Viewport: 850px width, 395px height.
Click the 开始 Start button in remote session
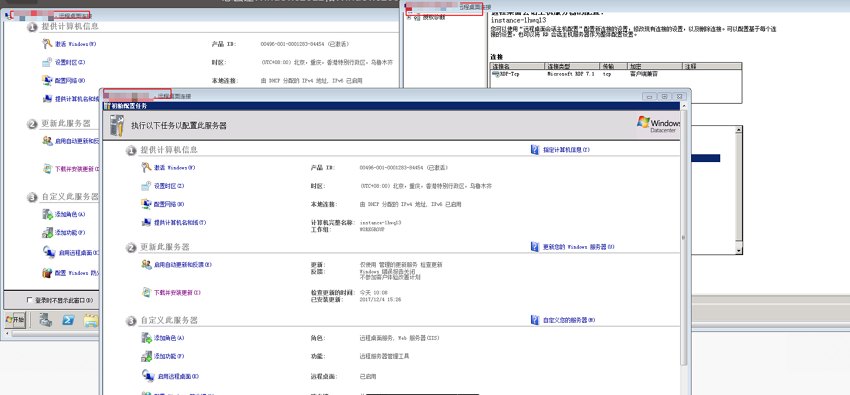15,320
